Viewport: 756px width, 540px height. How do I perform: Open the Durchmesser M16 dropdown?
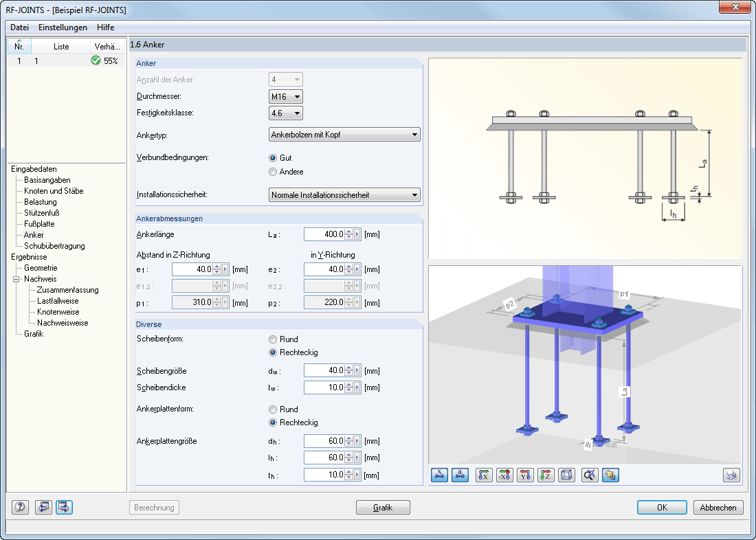[x=286, y=96]
